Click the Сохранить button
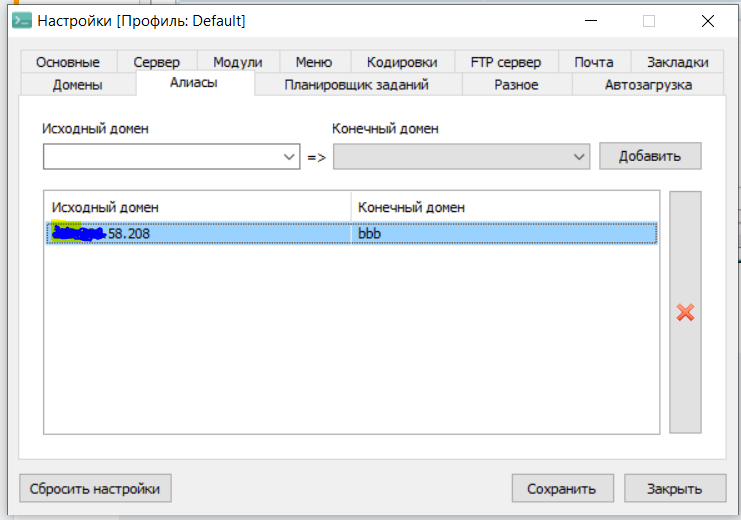Screen dimensions: 741x520 563,488
